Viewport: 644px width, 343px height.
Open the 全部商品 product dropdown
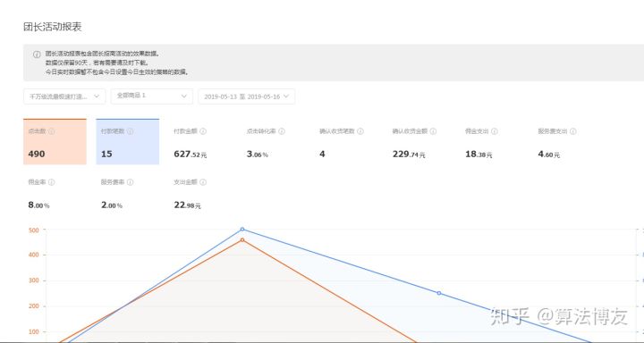tap(152, 96)
